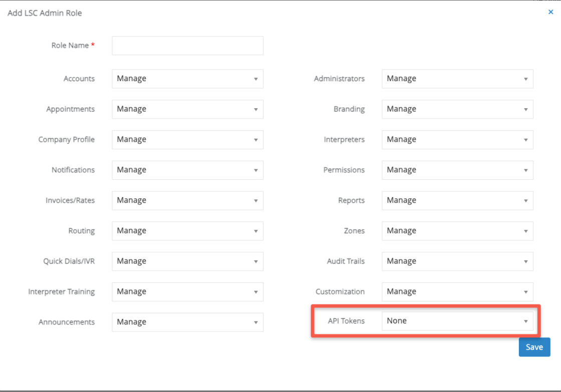561x392 pixels.
Task: Open the Customization permission dropdown
Action: pyautogui.click(x=457, y=292)
